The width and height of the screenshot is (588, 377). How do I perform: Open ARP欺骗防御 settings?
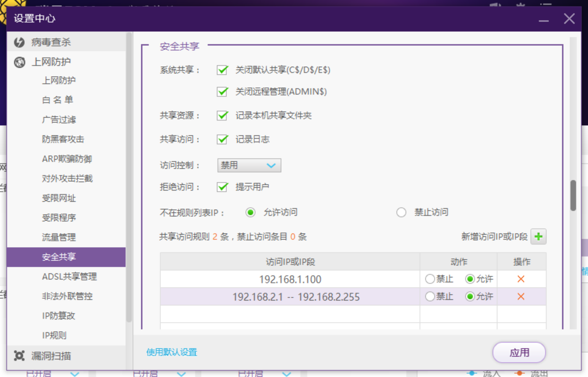point(67,159)
